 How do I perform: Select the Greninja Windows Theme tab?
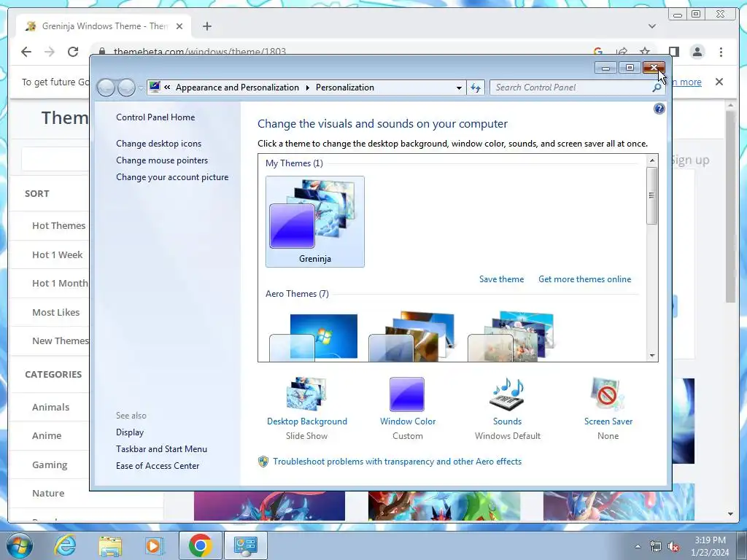coord(104,26)
